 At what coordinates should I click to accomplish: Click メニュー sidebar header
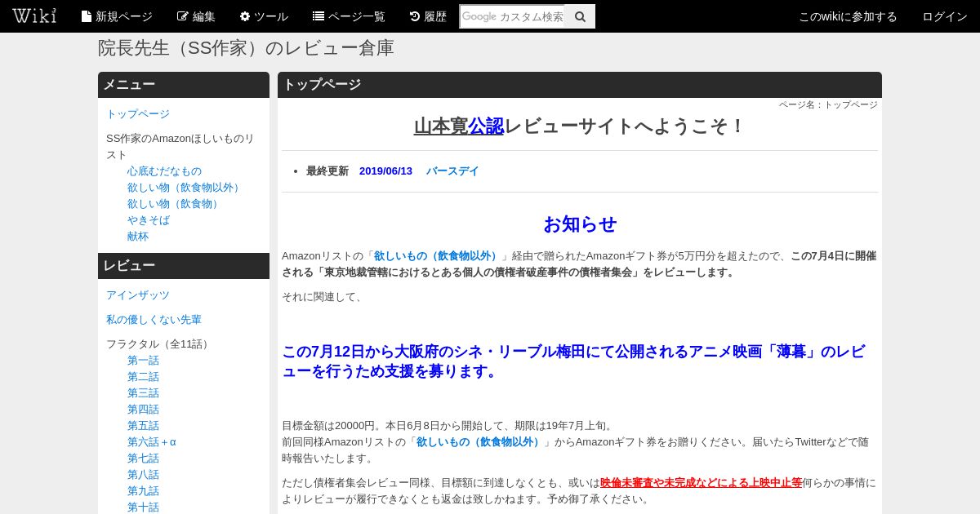[x=184, y=85]
